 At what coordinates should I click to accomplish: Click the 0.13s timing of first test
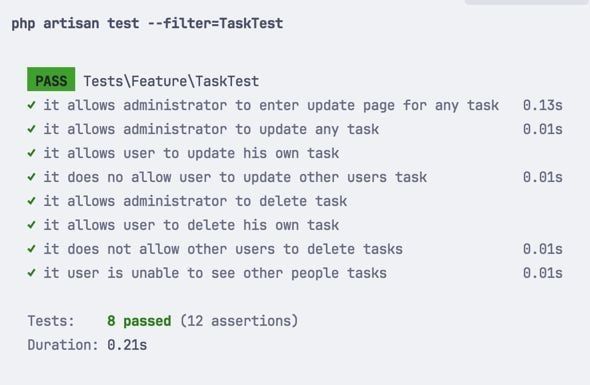pos(543,105)
